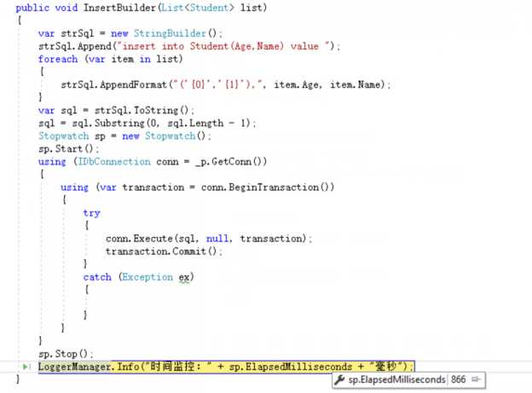Viewport: 532px width, 393px height.
Task: Click the Exception type in the catch clause
Action: 147,277
